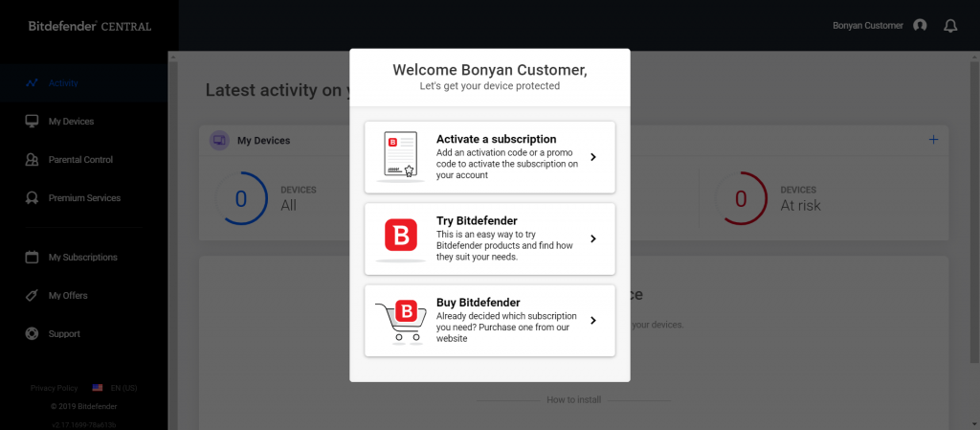980x430 pixels.
Task: Select the My Subscriptions calendar icon
Action: [x=32, y=257]
